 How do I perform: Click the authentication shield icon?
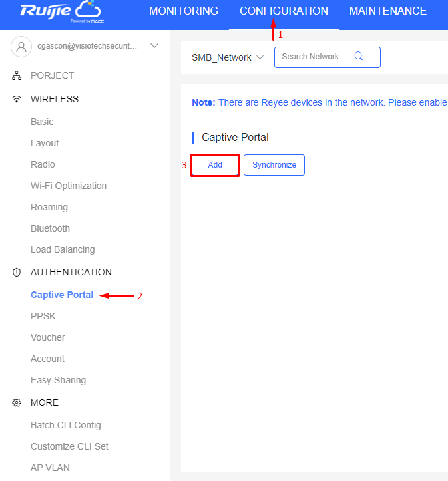(17, 272)
